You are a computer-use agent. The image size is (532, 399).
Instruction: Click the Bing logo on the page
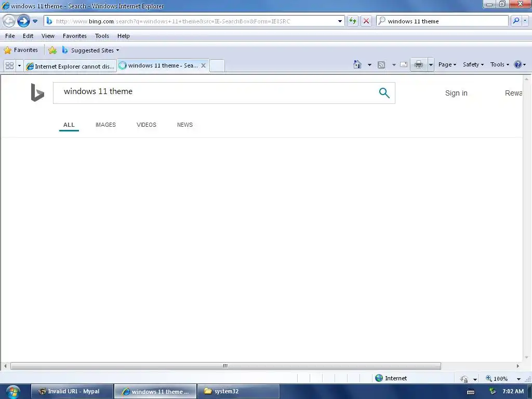[37, 92]
